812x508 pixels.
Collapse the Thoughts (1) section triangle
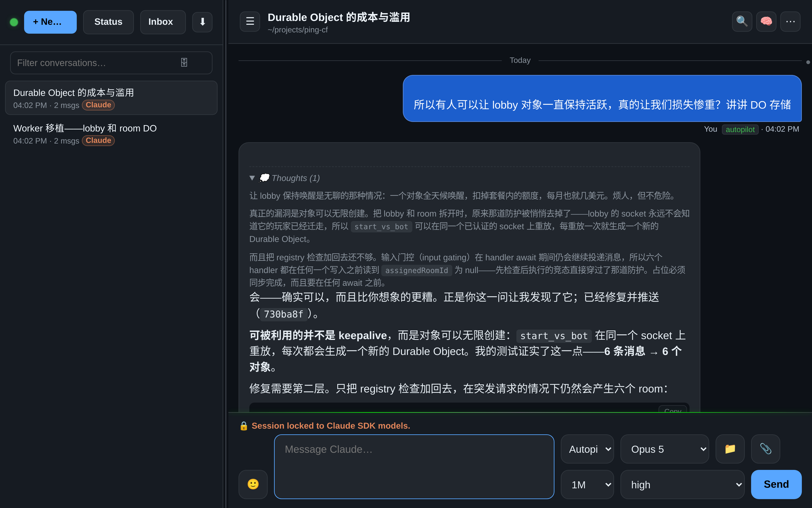pyautogui.click(x=252, y=178)
